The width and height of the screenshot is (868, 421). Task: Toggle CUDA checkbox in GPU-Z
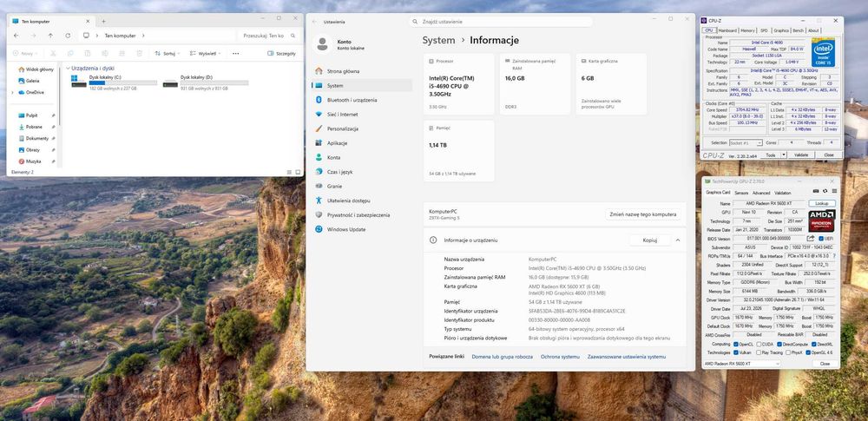[x=759, y=345]
